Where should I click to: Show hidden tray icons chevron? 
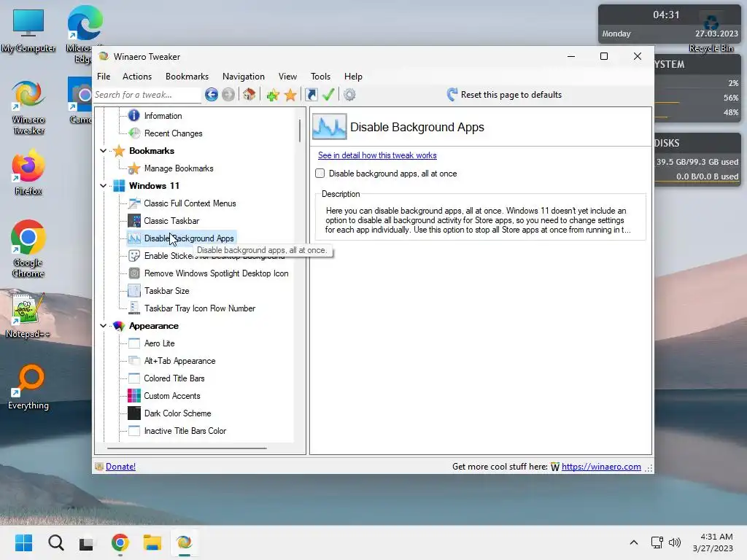click(634, 542)
